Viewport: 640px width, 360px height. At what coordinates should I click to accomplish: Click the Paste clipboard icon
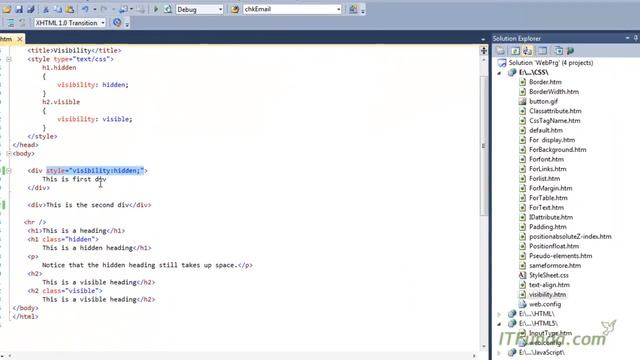point(70,9)
